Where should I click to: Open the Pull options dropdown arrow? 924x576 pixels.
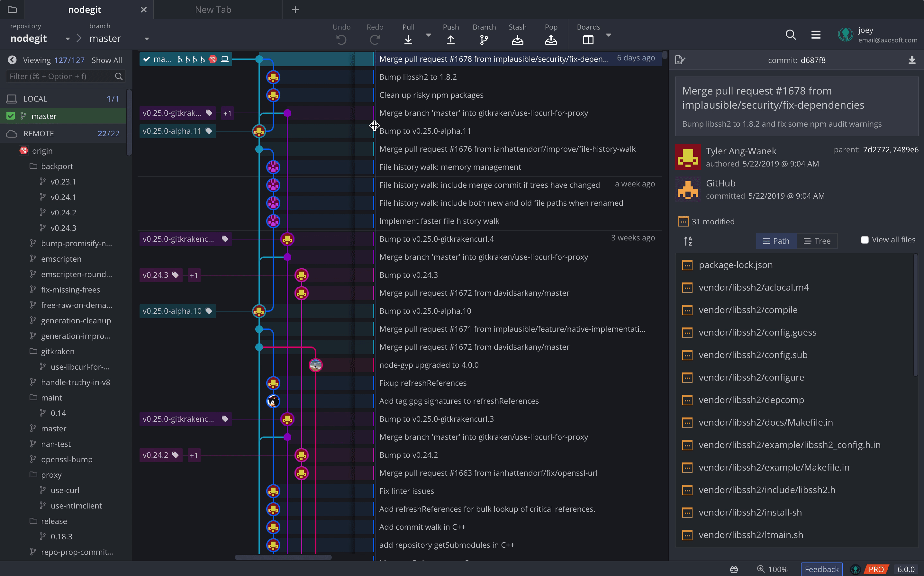coord(428,35)
